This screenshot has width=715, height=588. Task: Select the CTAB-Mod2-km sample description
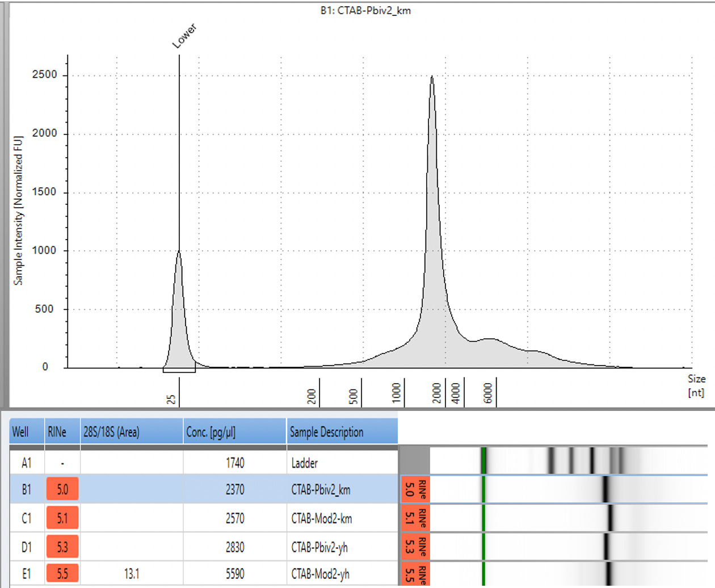(x=322, y=518)
